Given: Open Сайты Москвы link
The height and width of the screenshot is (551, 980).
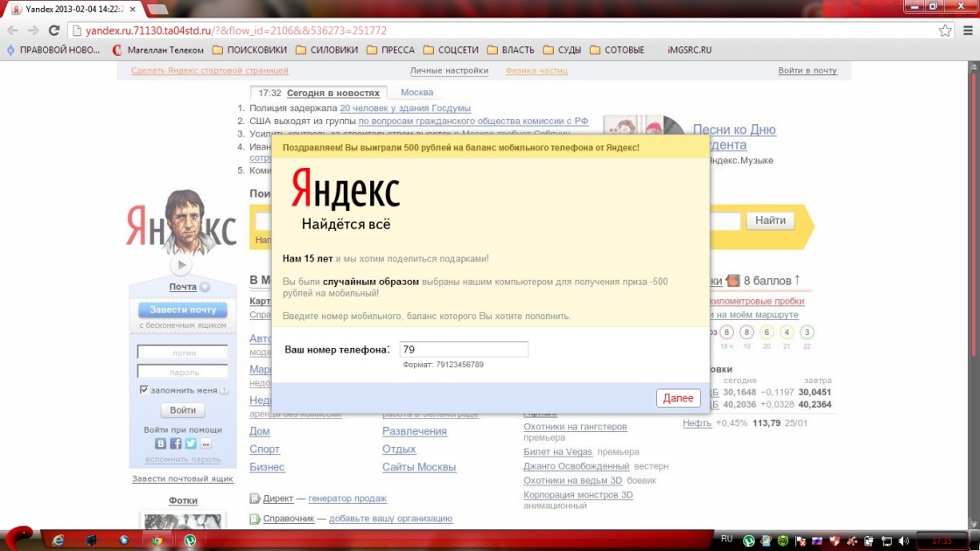Looking at the screenshot, I should tap(419, 467).
